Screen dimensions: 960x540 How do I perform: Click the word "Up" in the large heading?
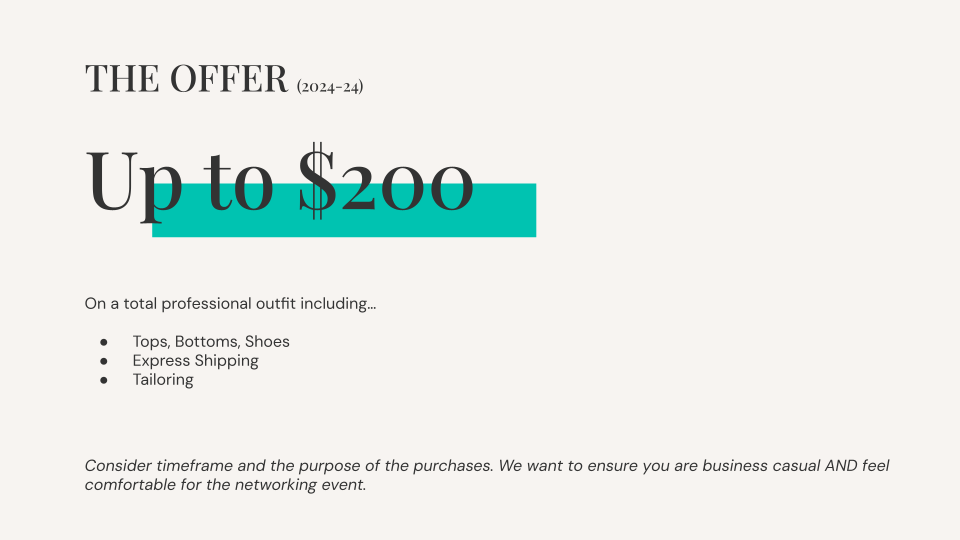[134, 186]
